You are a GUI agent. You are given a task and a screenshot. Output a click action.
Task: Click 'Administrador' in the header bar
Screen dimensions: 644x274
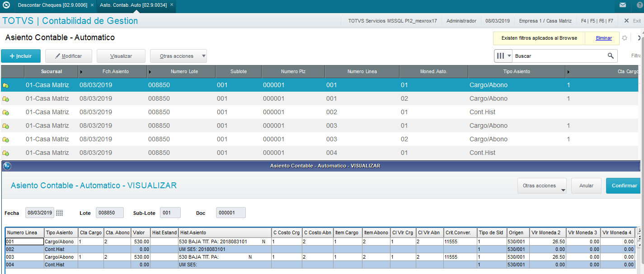pyautogui.click(x=461, y=21)
